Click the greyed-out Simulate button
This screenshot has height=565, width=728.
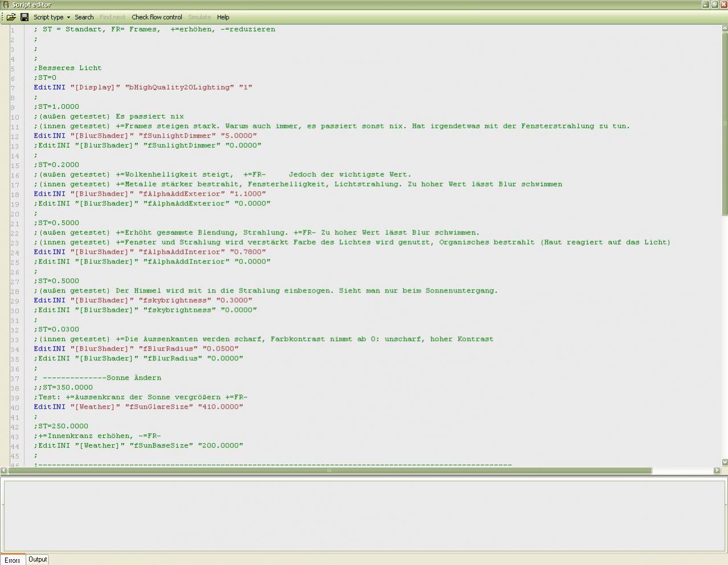[200, 17]
